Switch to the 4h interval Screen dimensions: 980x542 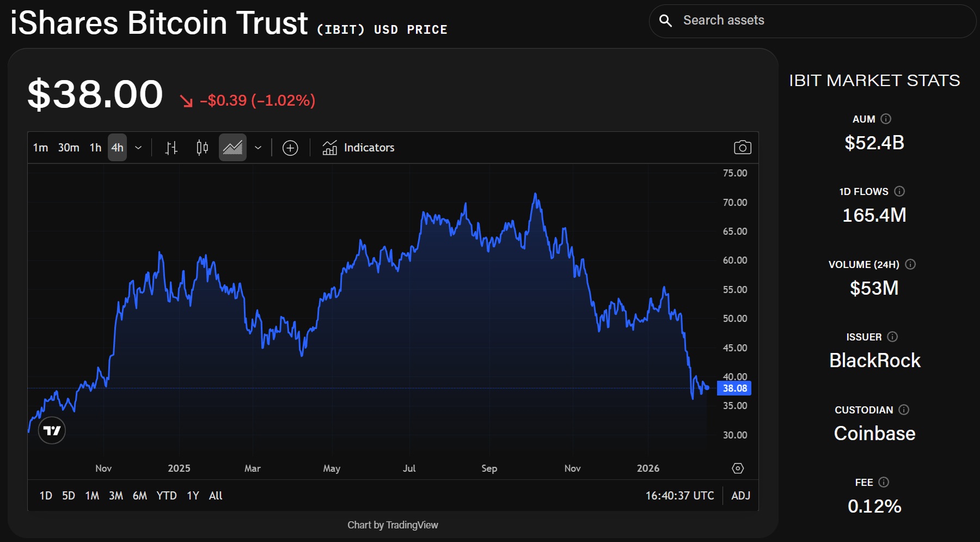[117, 148]
